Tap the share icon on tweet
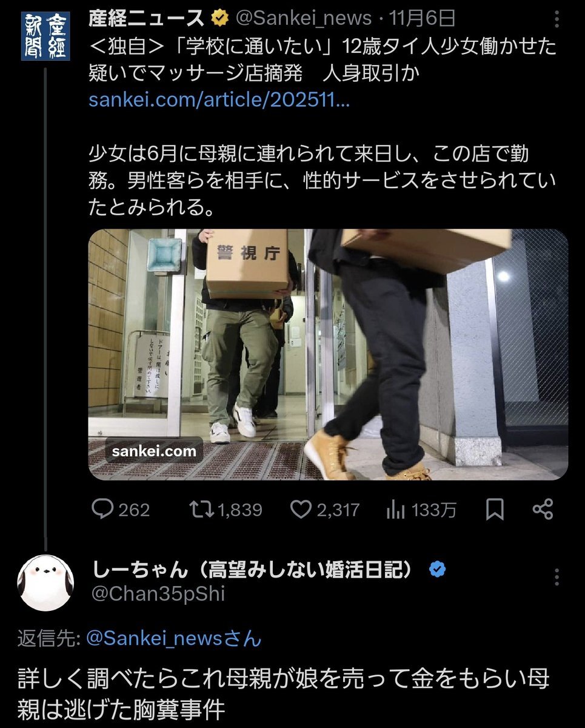 pos(543,509)
